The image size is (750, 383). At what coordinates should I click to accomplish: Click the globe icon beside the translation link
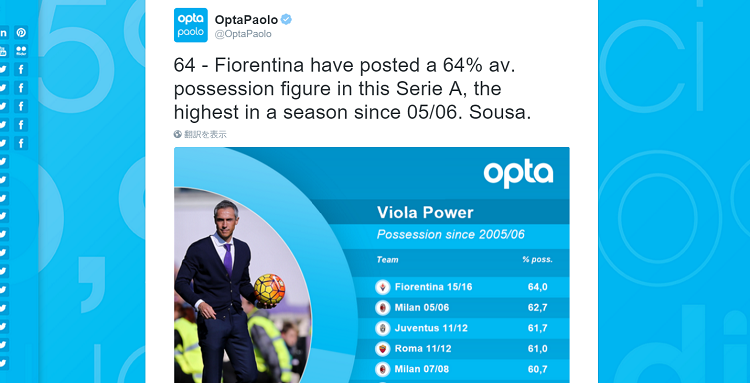(x=177, y=134)
